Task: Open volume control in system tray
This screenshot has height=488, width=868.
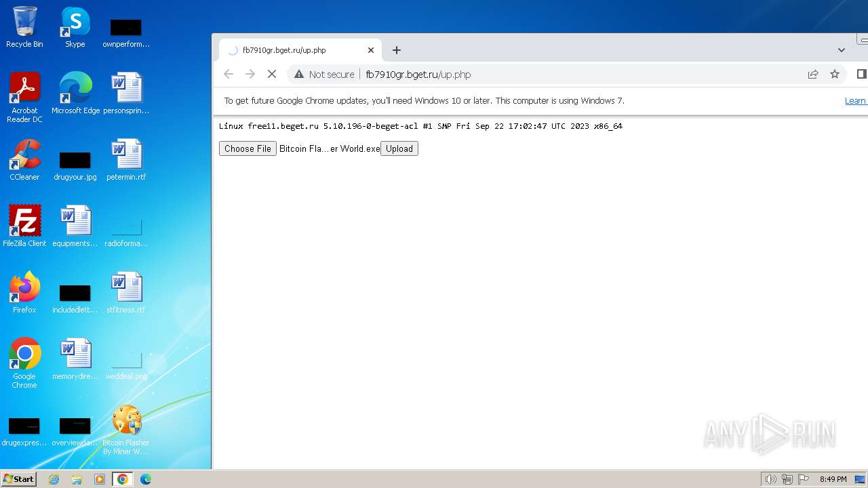Action: point(771,479)
